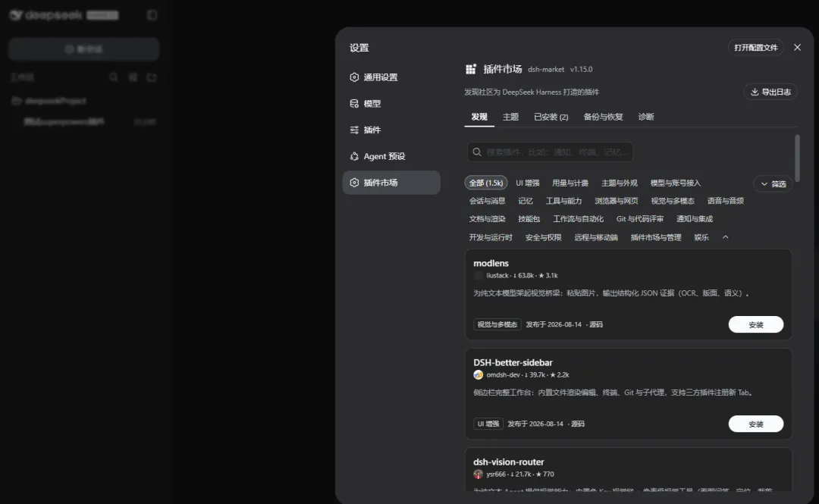Filter plugins by 安全与权限
Viewport: 819px width, 504px height.
[x=543, y=237]
